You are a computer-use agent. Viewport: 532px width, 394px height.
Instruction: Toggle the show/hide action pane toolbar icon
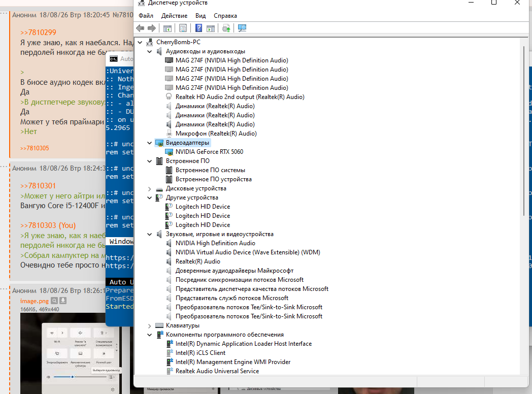[211, 28]
